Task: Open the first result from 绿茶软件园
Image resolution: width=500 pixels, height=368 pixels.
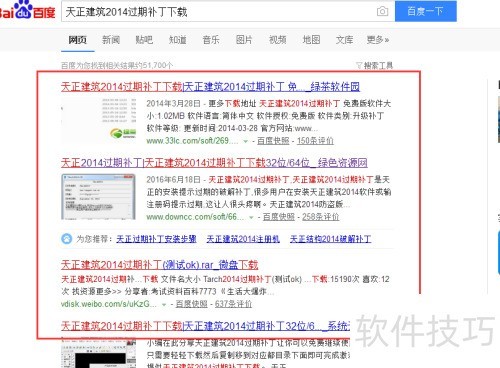Action: point(210,87)
